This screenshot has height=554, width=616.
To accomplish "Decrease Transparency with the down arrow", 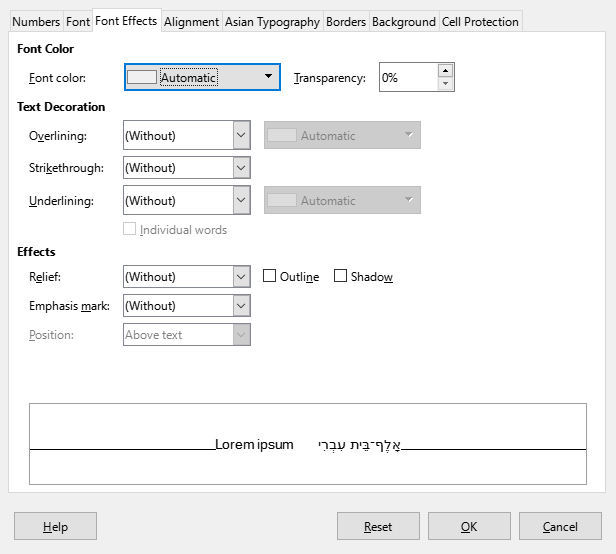I will 445,83.
